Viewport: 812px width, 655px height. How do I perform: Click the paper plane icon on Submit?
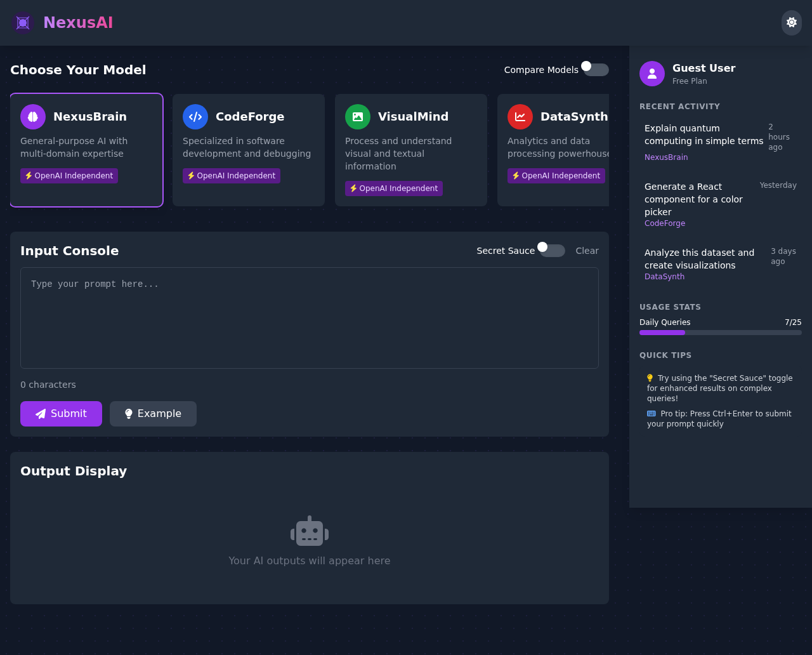coord(40,413)
